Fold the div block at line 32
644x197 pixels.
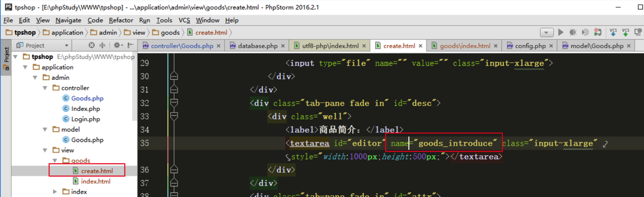[x=173, y=103]
